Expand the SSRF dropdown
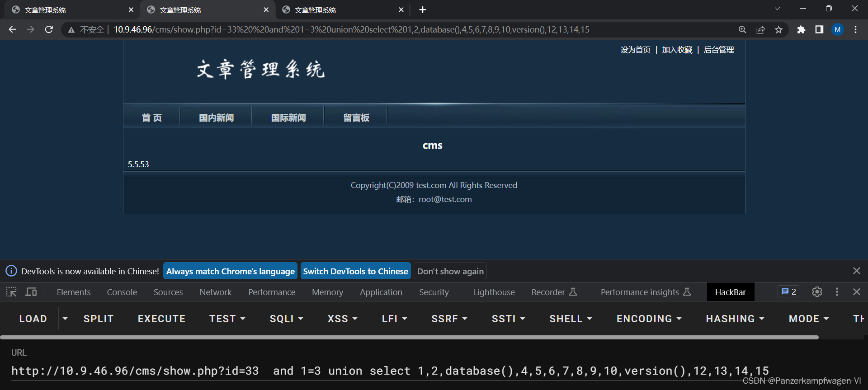Screen dimensions: 868x390 click(x=449, y=319)
